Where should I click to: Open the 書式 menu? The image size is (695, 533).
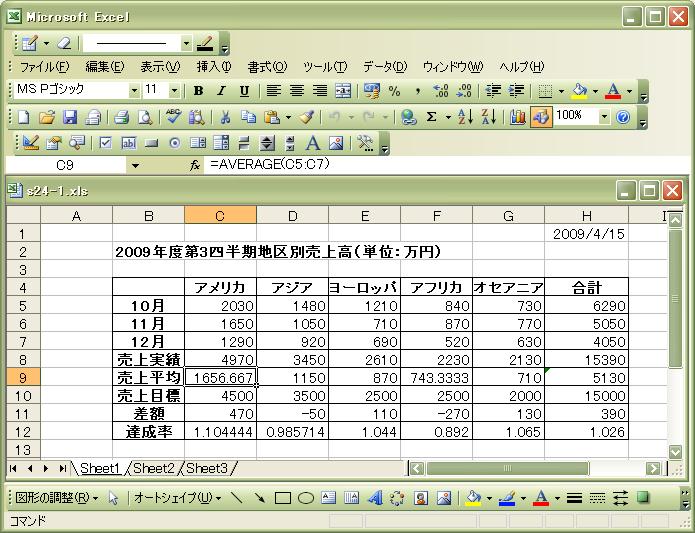(x=267, y=67)
